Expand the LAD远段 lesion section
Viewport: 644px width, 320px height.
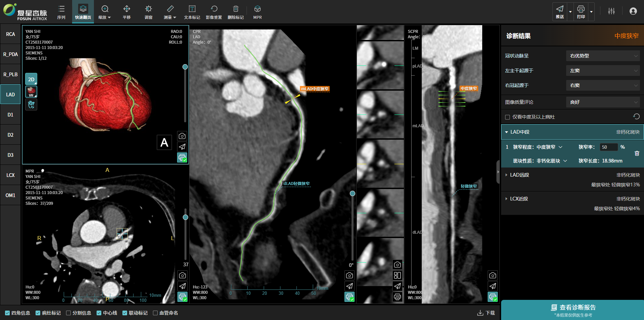[506, 175]
